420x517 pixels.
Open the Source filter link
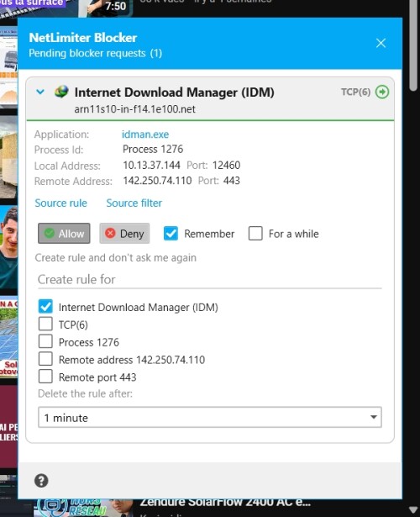[134, 203]
